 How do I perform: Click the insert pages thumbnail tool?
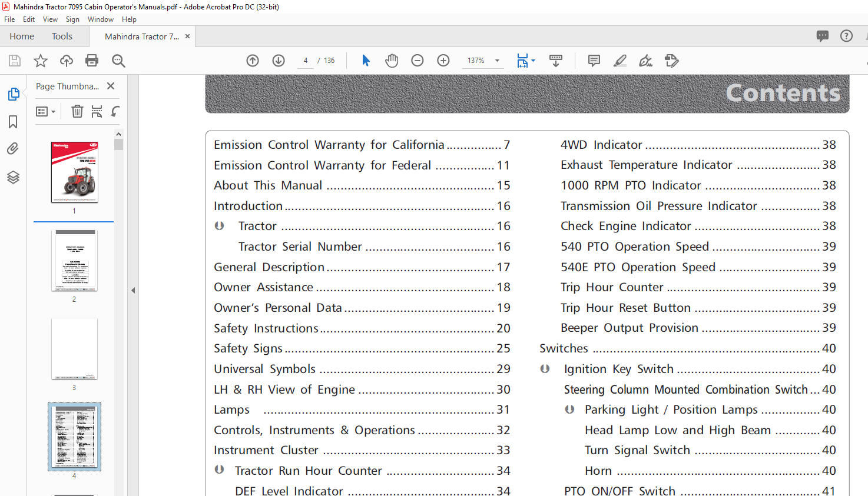[x=97, y=111]
